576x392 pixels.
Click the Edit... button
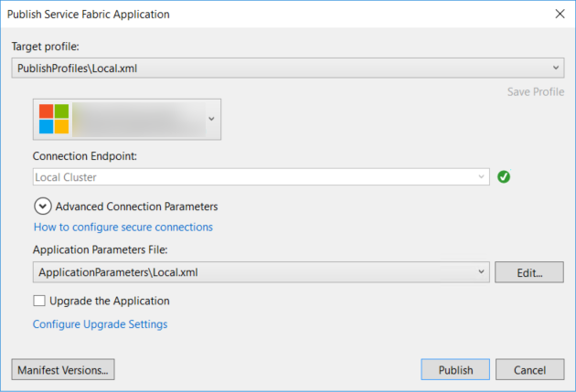pos(529,272)
